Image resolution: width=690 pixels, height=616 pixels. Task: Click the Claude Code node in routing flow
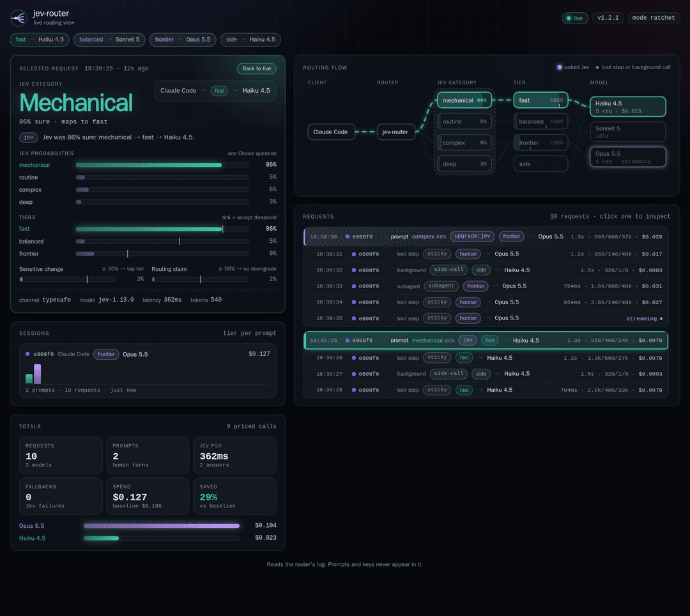click(x=331, y=132)
